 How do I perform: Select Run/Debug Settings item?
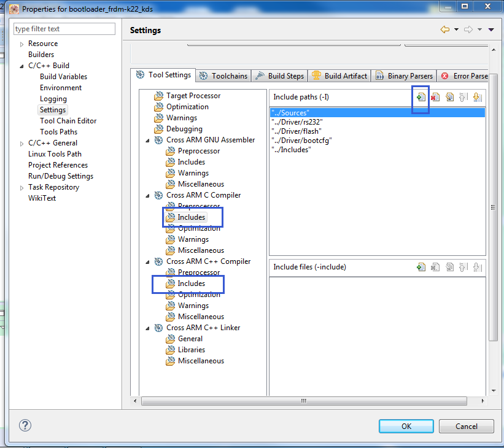point(60,176)
